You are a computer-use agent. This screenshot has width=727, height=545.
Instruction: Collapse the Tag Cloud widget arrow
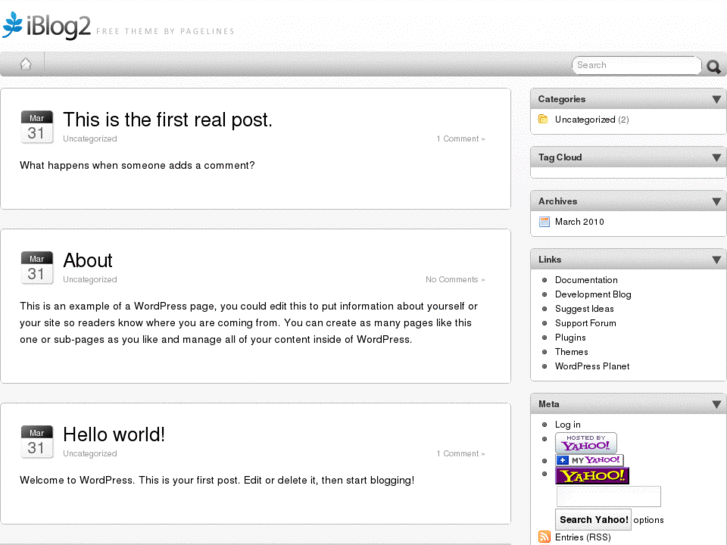coord(716,158)
